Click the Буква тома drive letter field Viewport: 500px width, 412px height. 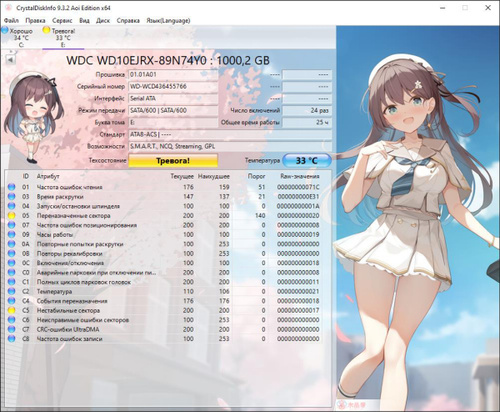click(x=173, y=123)
